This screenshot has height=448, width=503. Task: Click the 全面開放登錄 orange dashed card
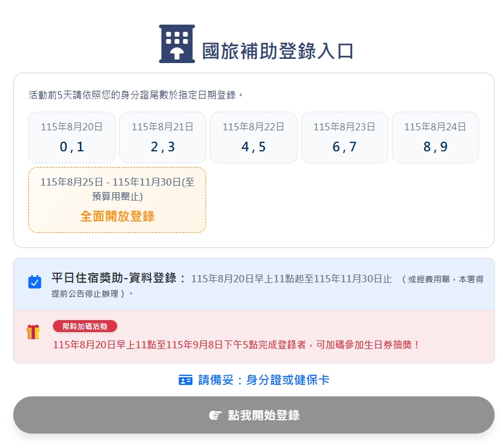[117, 200]
